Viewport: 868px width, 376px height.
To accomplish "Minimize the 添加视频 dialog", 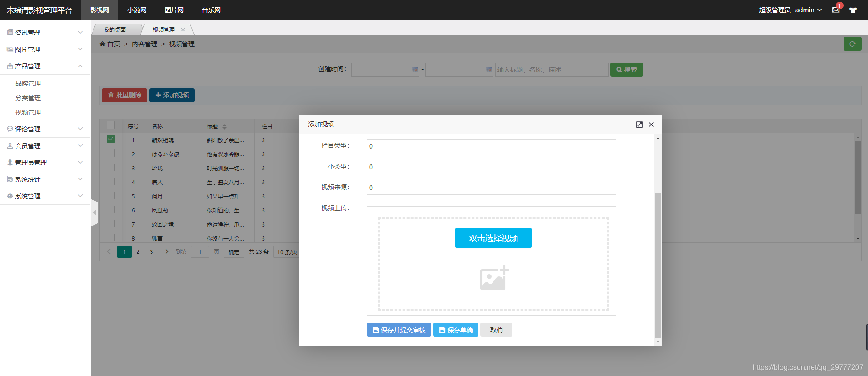I will tap(627, 125).
